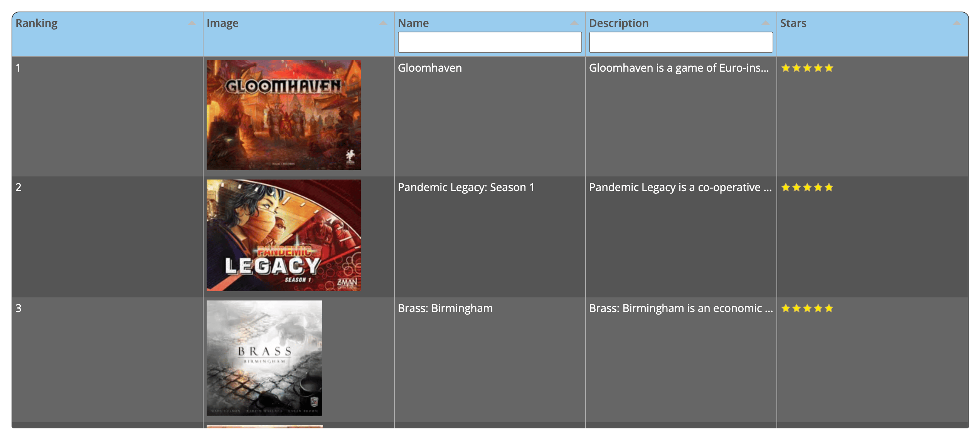Open the Brass Birmingham cover image
Image resolution: width=980 pixels, height=443 pixels.
[x=264, y=358]
